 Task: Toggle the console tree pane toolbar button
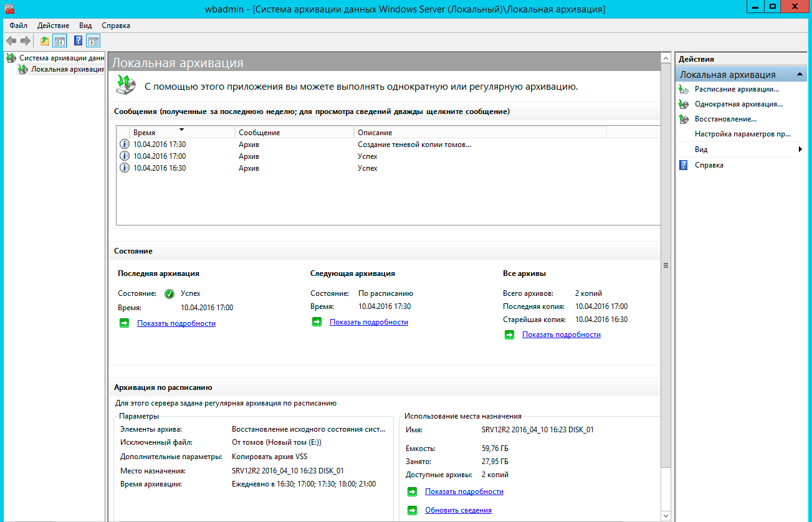coord(60,41)
